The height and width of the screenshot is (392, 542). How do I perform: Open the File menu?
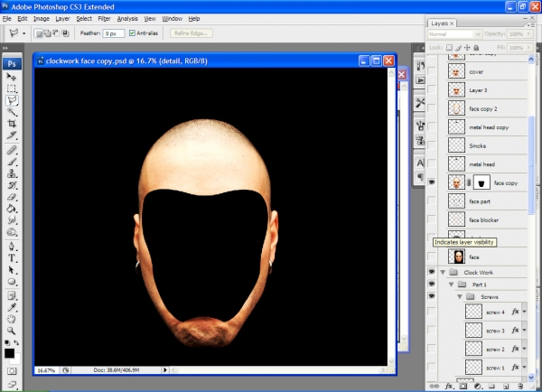pyautogui.click(x=7, y=19)
